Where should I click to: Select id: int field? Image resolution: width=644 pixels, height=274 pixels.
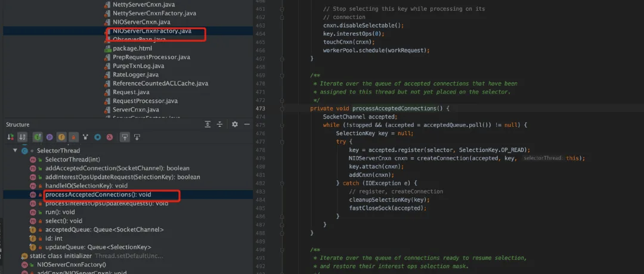pos(54,239)
